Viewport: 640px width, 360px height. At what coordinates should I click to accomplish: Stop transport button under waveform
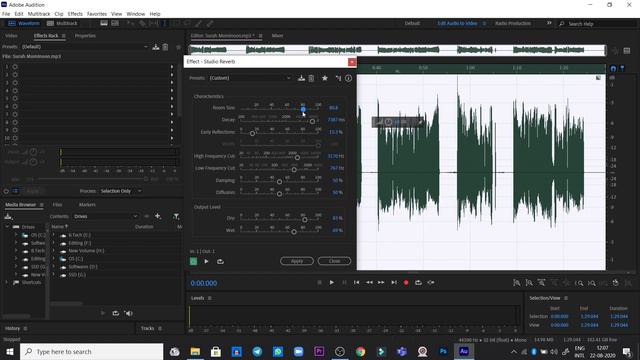(320, 282)
